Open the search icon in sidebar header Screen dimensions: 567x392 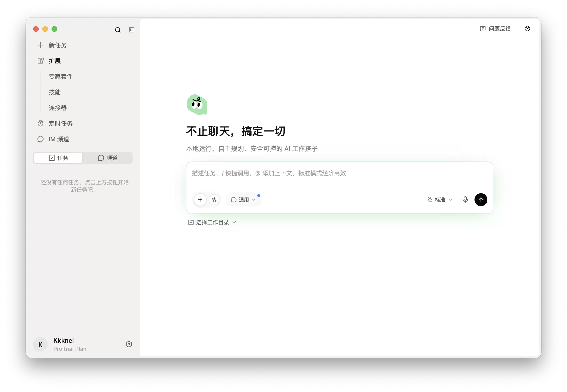point(118,30)
